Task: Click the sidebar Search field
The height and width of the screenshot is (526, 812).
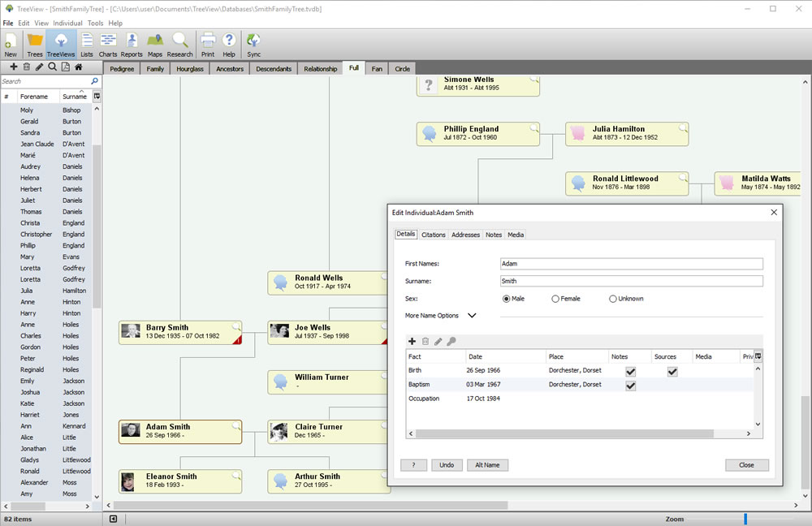Action: pyautogui.click(x=45, y=81)
